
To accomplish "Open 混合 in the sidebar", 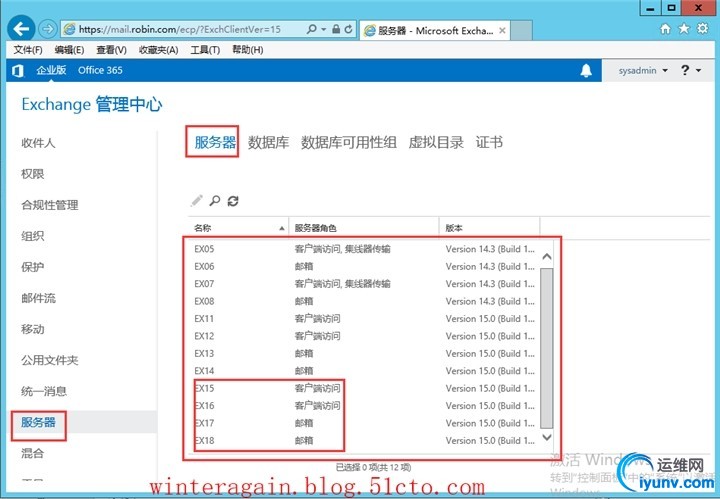I will (33, 454).
